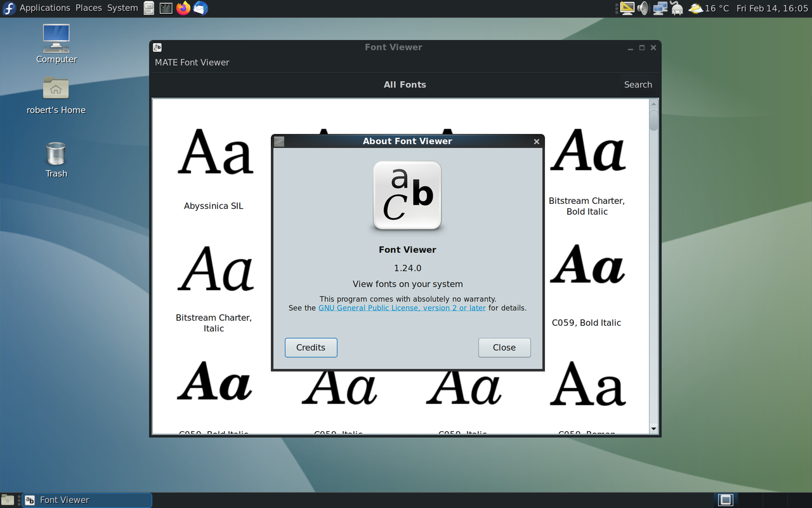The image size is (812, 508).
Task: Click the Fedora logo in the top panel
Action: coord(9,8)
